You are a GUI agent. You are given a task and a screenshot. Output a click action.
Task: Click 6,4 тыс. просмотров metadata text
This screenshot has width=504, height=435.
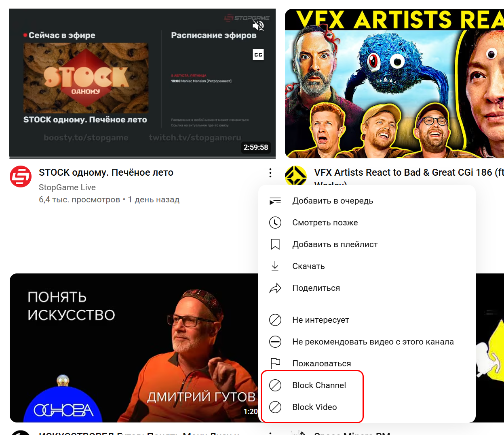79,200
